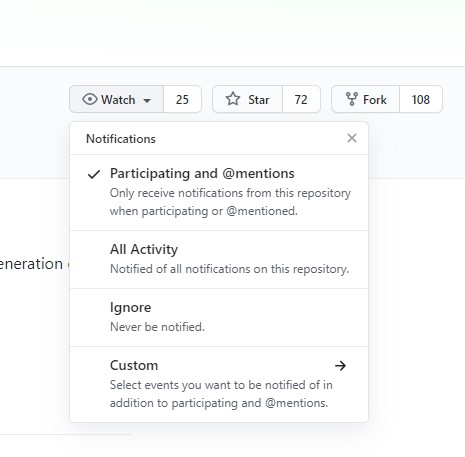Expand the Watch dropdown caret
The image size is (465, 457).
(147, 100)
